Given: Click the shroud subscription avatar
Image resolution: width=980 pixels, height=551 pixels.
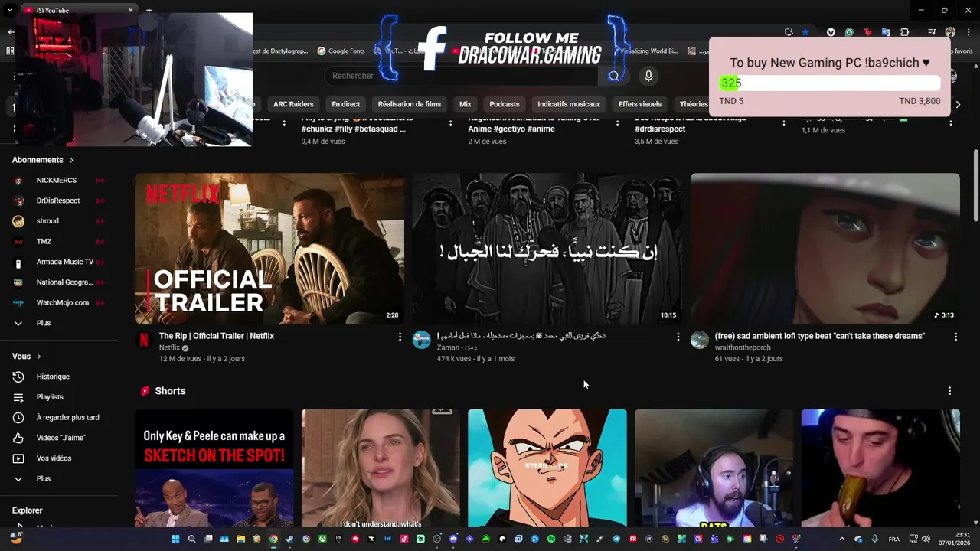Looking at the screenshot, I should point(18,221).
